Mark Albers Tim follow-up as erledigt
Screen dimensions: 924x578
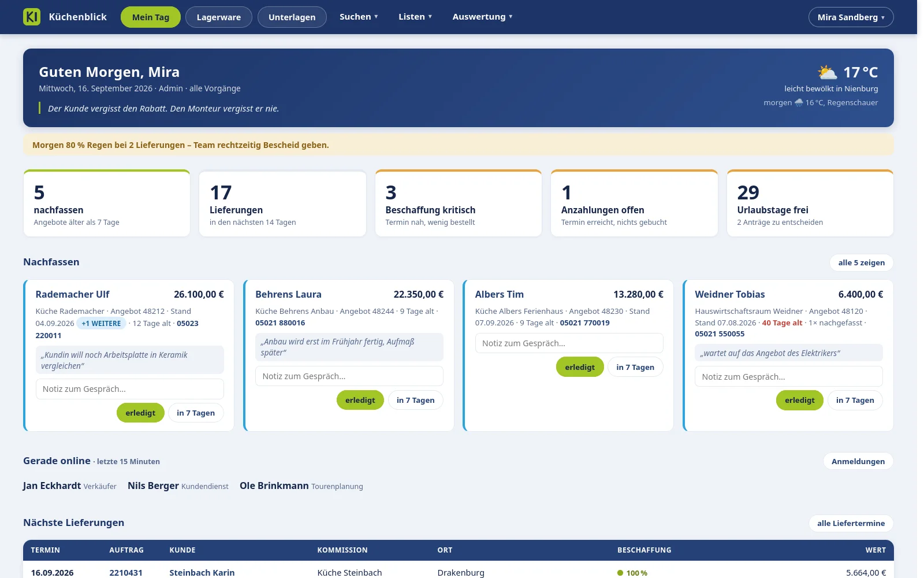point(580,367)
